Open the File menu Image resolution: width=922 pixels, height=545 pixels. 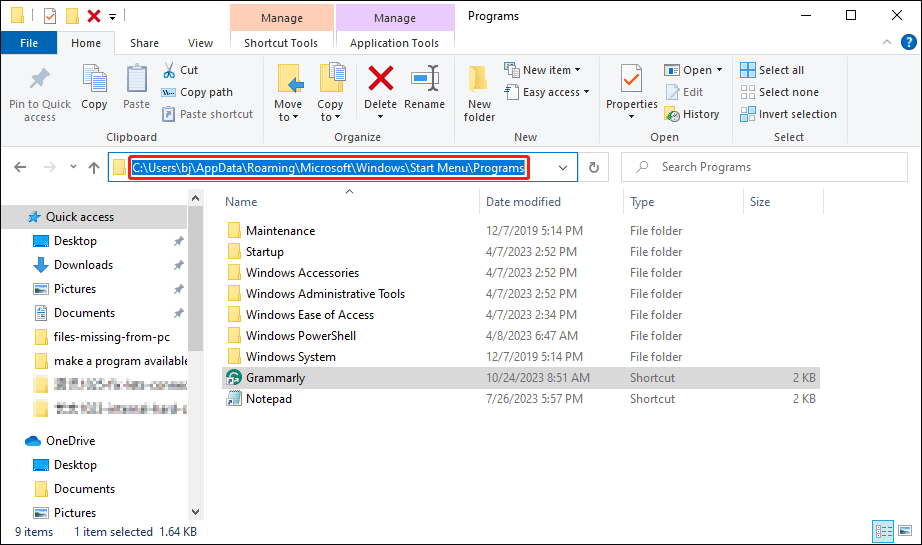29,43
